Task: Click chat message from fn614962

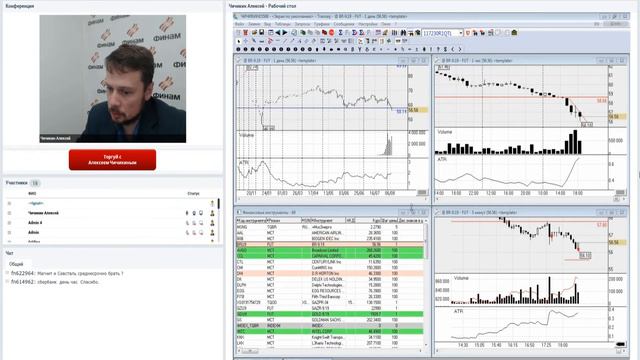Action: pyautogui.click(x=55, y=282)
